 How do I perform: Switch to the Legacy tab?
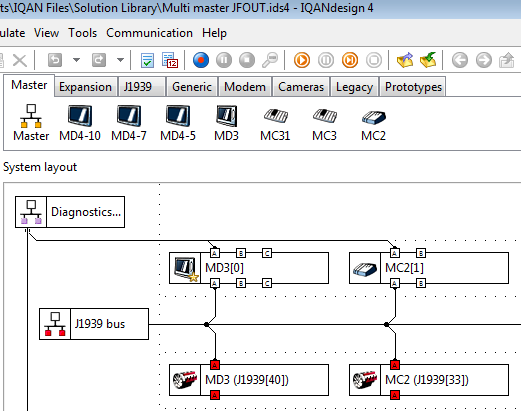(354, 87)
